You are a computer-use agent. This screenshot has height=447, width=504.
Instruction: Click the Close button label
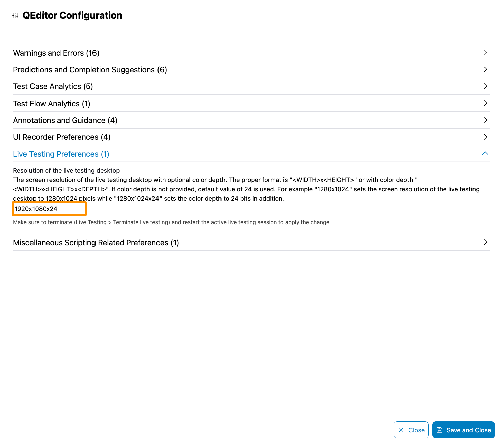pyautogui.click(x=416, y=430)
